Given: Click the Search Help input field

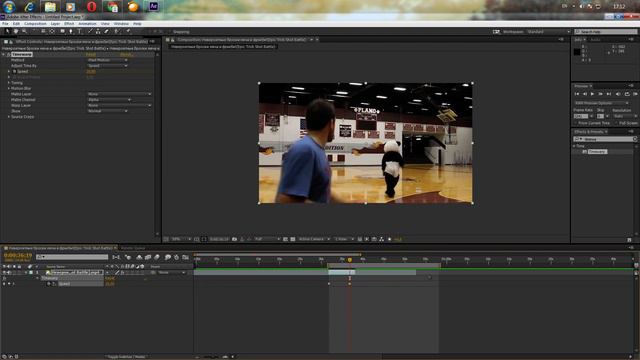Looking at the screenshot, I should pyautogui.click(x=606, y=31).
